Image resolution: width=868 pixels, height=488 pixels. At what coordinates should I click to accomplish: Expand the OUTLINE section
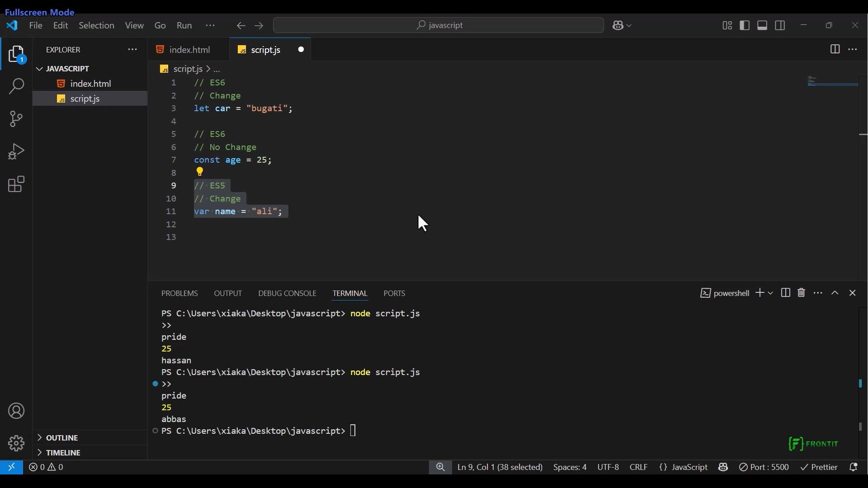click(62, 437)
